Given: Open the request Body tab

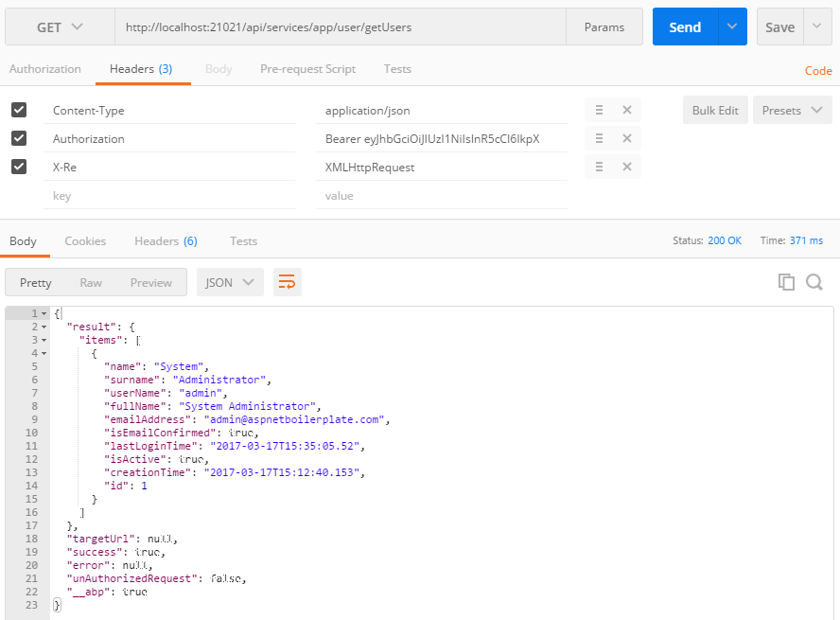Looking at the screenshot, I should tap(219, 69).
